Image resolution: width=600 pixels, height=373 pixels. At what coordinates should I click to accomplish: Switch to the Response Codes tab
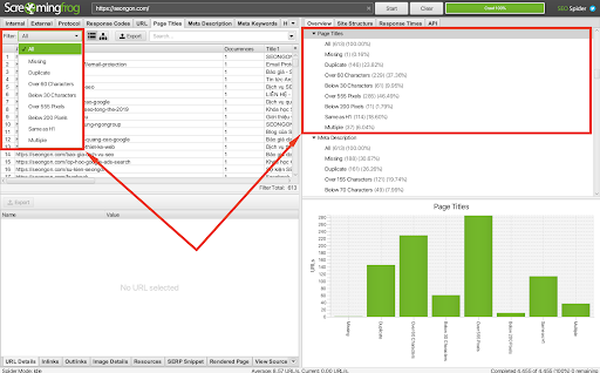pos(108,23)
